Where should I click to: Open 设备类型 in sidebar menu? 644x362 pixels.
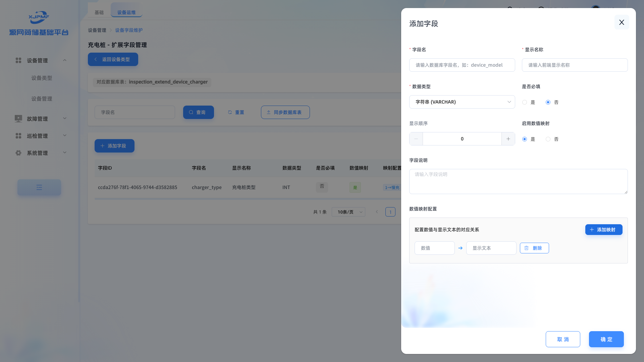click(42, 78)
